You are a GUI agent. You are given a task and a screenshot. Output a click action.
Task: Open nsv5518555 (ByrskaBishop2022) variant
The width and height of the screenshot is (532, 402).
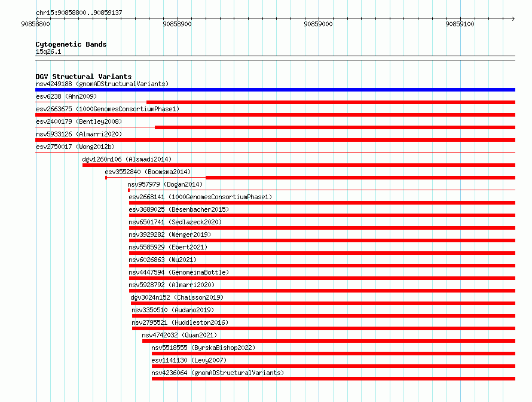coord(203,348)
